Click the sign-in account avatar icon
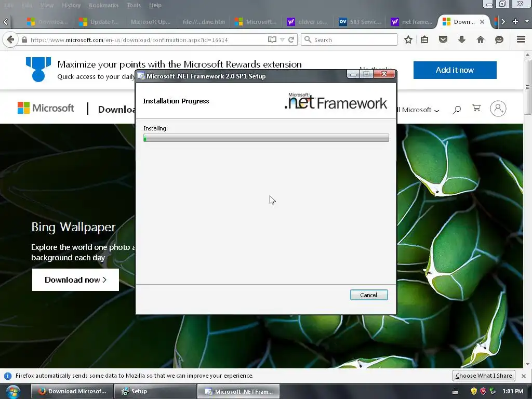Viewport: 532px width, 399px height. tap(498, 109)
